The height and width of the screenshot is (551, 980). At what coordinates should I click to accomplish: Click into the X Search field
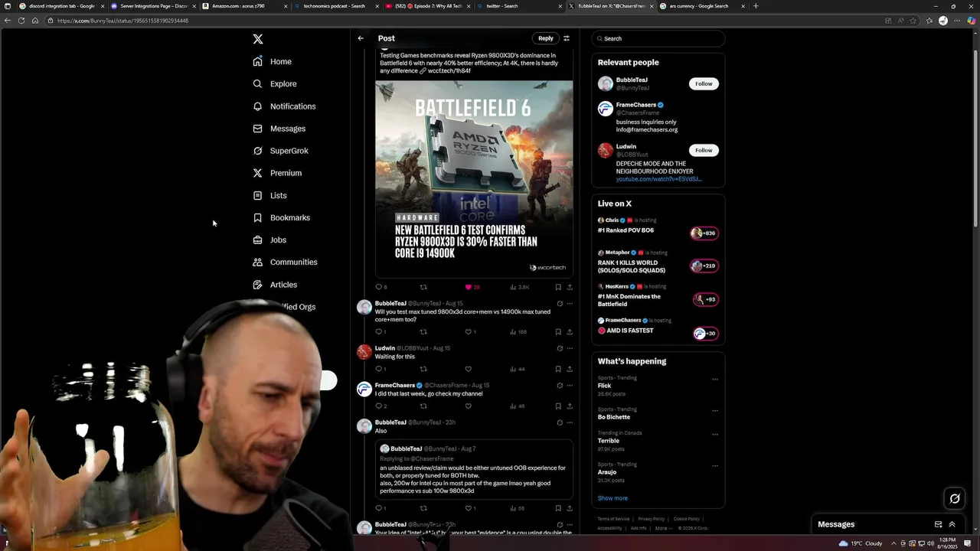click(658, 38)
